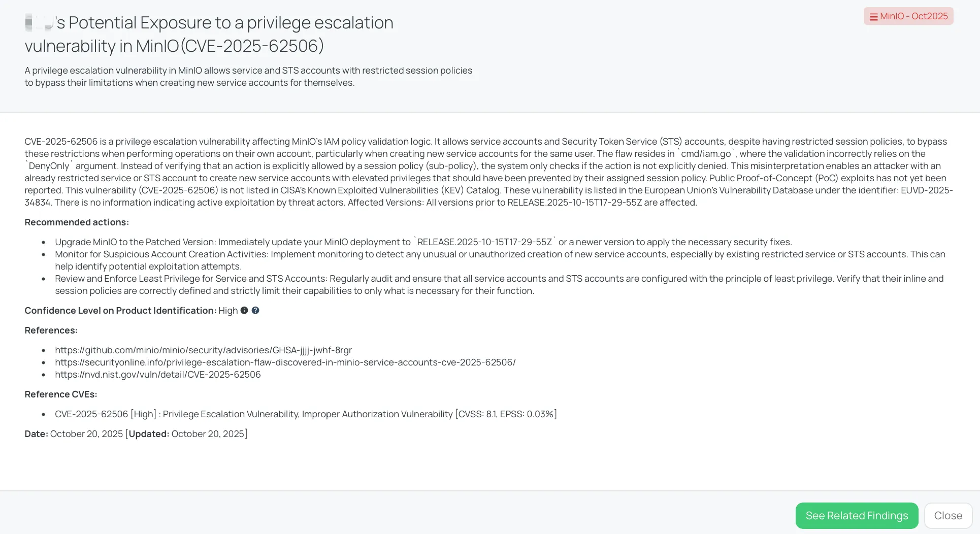Open the securityonline.info reference link
The height and width of the screenshot is (534, 980).
(x=285, y=362)
